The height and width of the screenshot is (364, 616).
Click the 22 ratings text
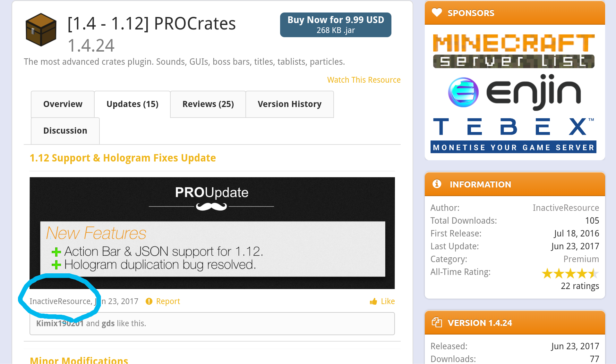(x=580, y=286)
